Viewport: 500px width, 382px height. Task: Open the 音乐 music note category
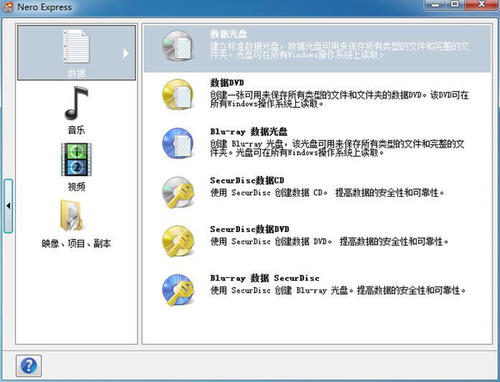[x=76, y=103]
